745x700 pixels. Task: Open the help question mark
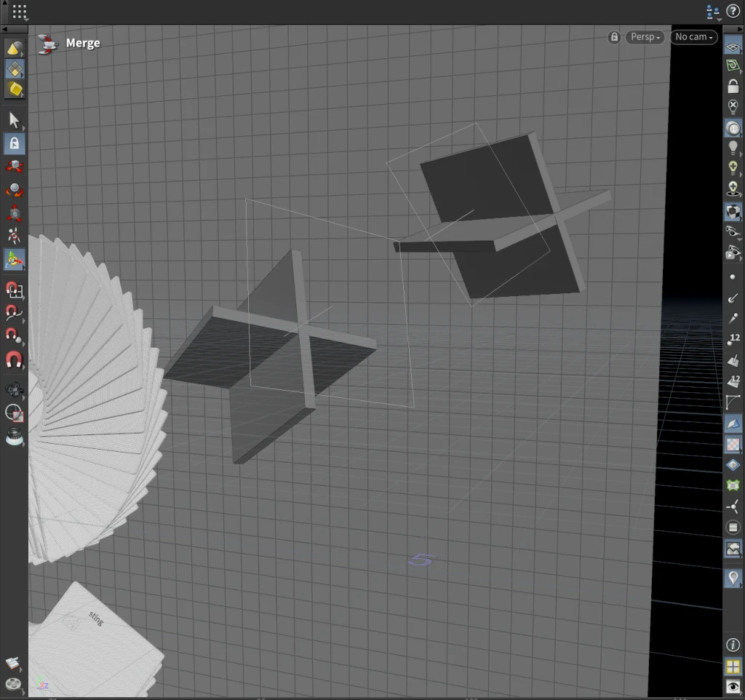tap(733, 12)
